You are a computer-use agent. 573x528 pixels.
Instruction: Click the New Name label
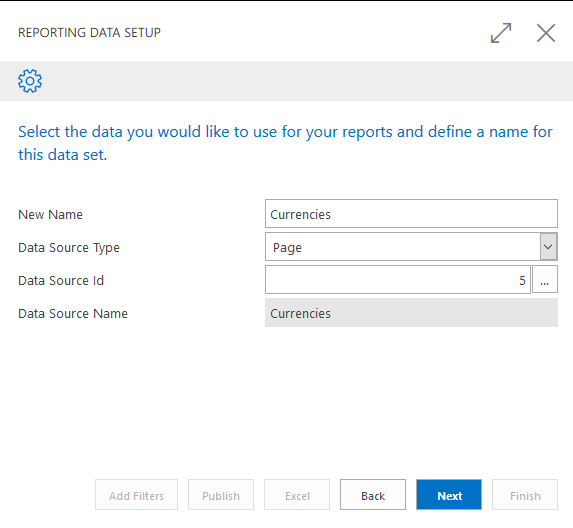50,214
